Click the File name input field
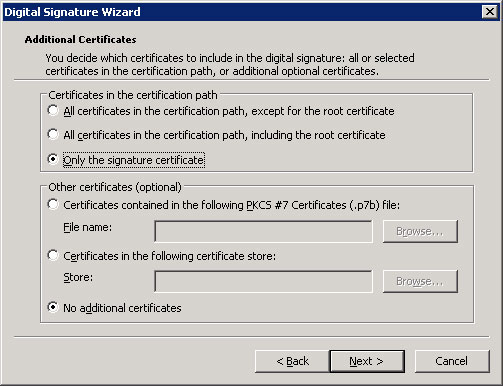Screen dimensions: 503x386 pos(263,231)
